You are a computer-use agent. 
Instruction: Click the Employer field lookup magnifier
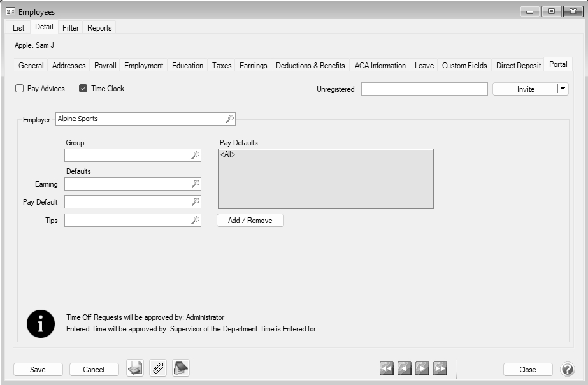(x=229, y=119)
